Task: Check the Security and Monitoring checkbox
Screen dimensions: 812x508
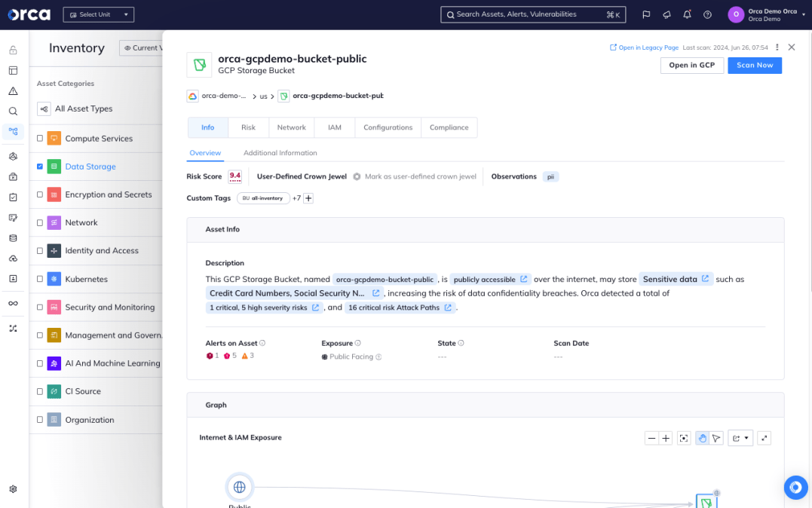Action: (40, 307)
